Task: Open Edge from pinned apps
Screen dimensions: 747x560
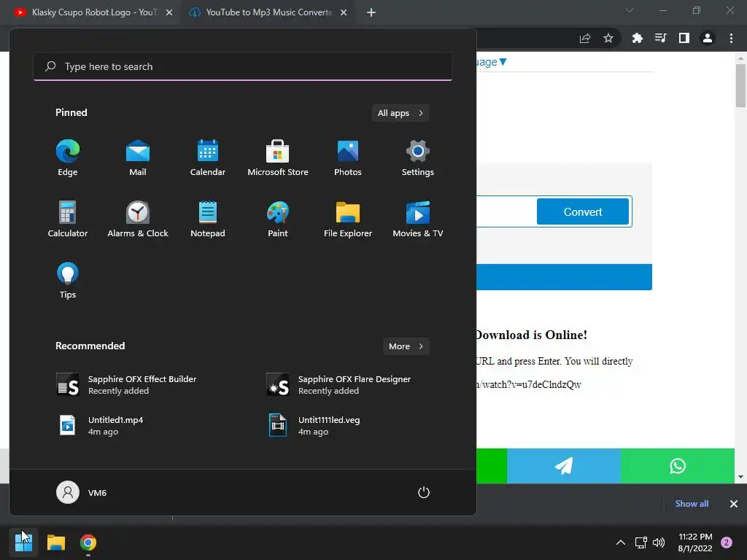Action: click(68, 158)
